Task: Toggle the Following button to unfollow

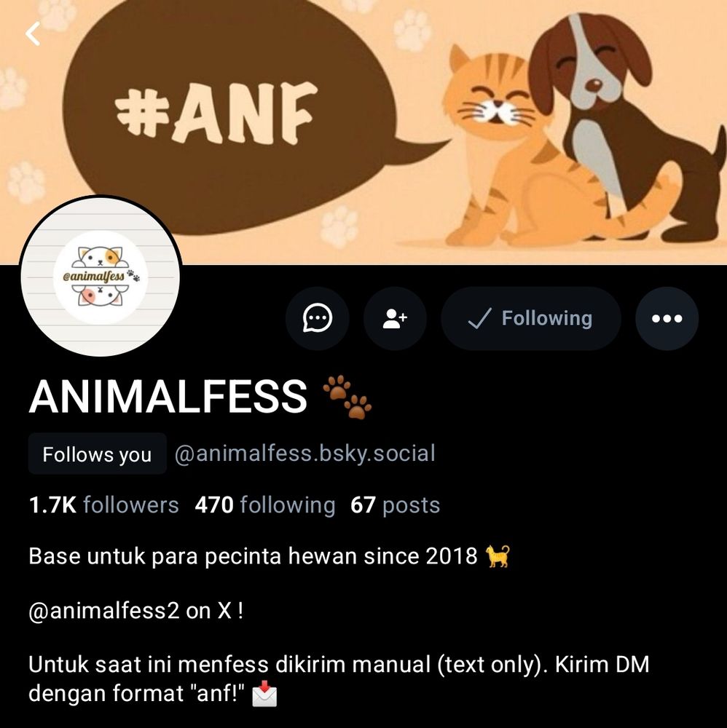Action: 531,319
